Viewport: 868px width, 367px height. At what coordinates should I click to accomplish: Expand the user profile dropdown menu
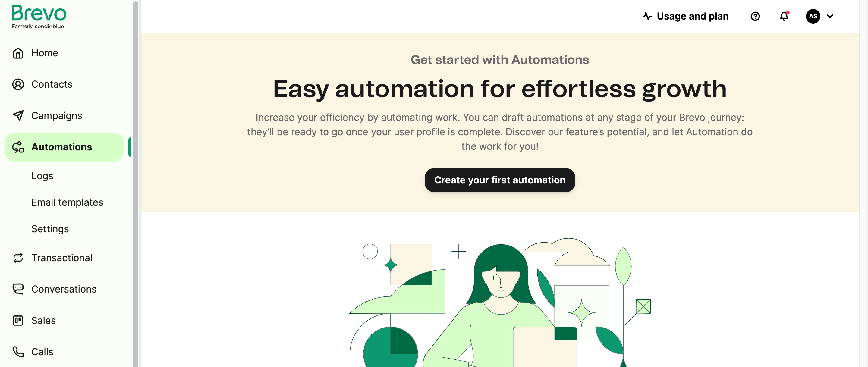pos(830,16)
